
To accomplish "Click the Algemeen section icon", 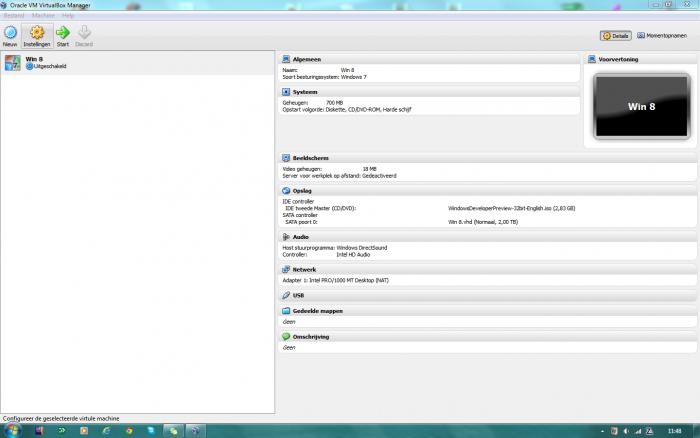I will pos(286,59).
